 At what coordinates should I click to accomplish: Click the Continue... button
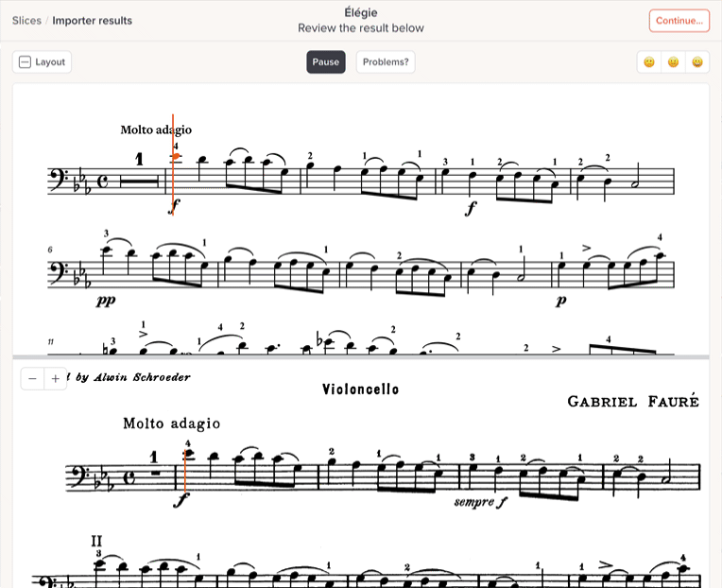[679, 21]
